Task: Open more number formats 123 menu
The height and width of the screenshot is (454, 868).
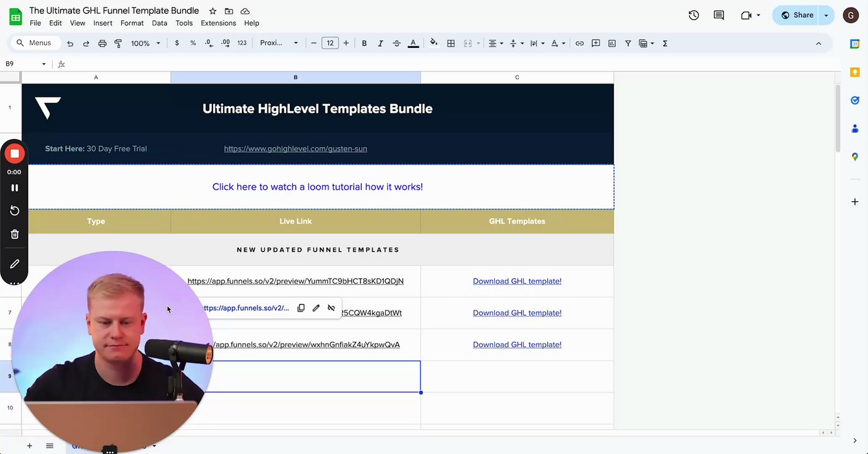Action: (242, 44)
